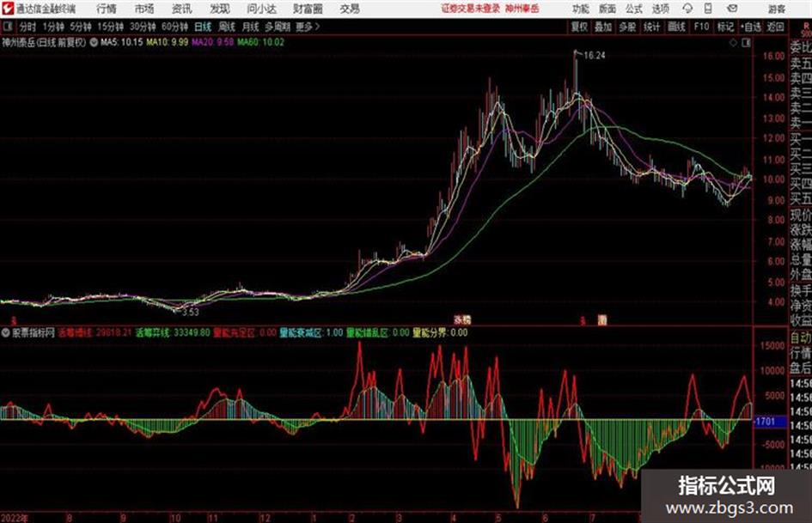Click the 行情 label in right sidebar

[x=801, y=353]
